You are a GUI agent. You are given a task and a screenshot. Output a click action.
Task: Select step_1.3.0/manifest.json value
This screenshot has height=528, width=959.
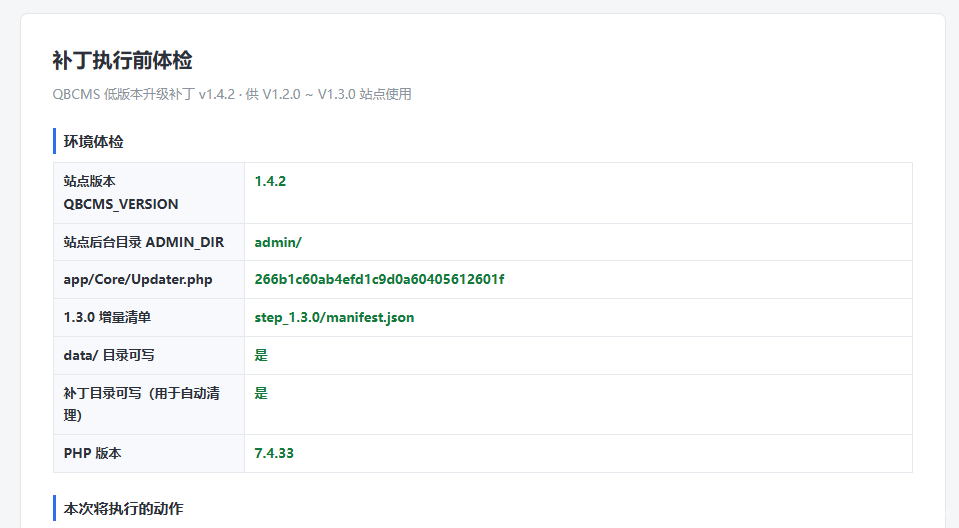[x=335, y=318]
